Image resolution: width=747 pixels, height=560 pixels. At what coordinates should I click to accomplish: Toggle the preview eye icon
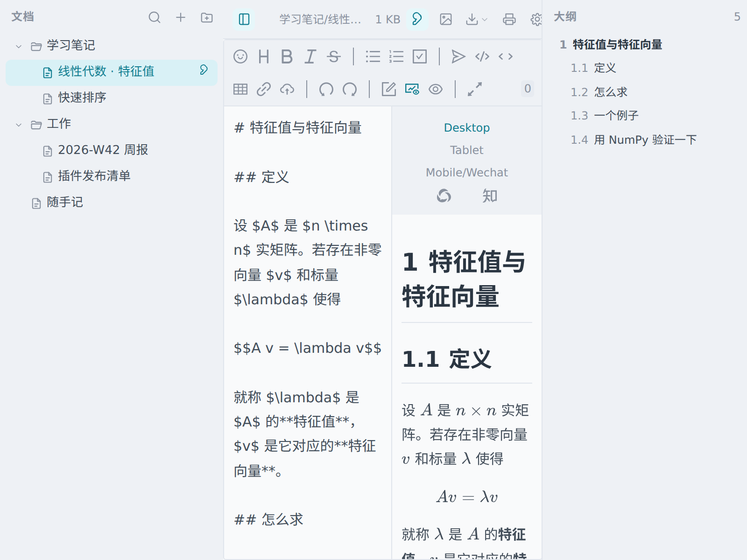tap(436, 89)
